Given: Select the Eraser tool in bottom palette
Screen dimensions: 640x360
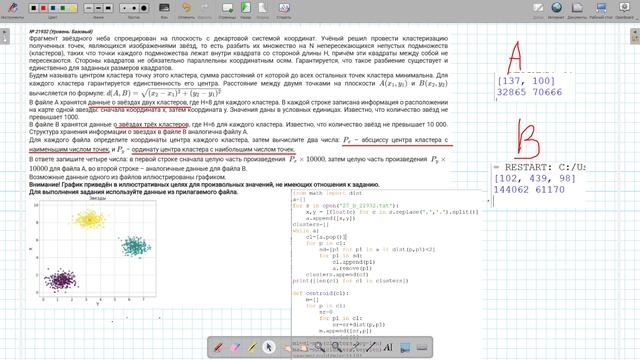Looking at the screenshot, I should pos(236,347).
